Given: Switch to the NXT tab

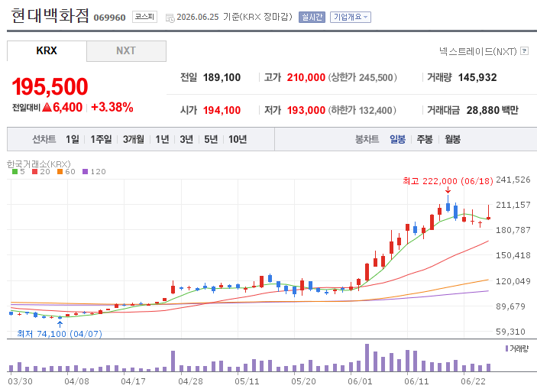Looking at the screenshot, I should tap(126, 50).
